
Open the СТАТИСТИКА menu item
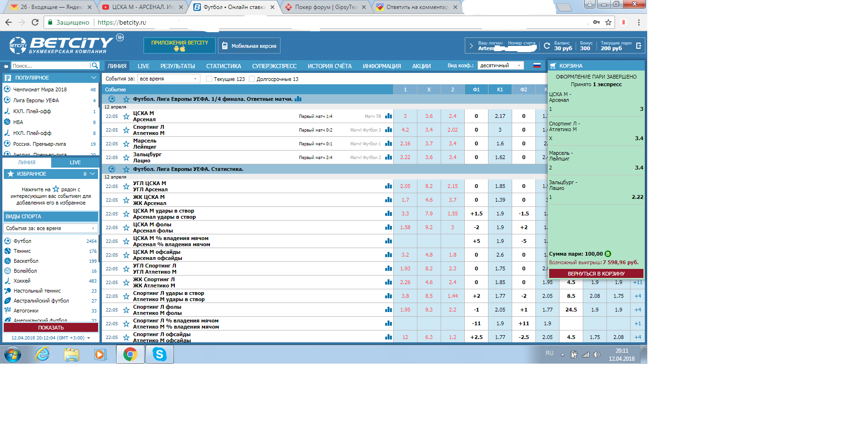point(224,66)
